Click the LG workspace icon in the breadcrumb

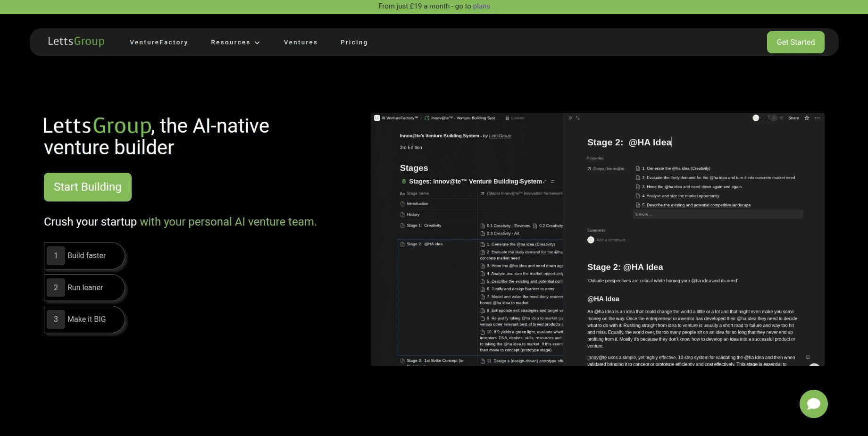click(376, 118)
